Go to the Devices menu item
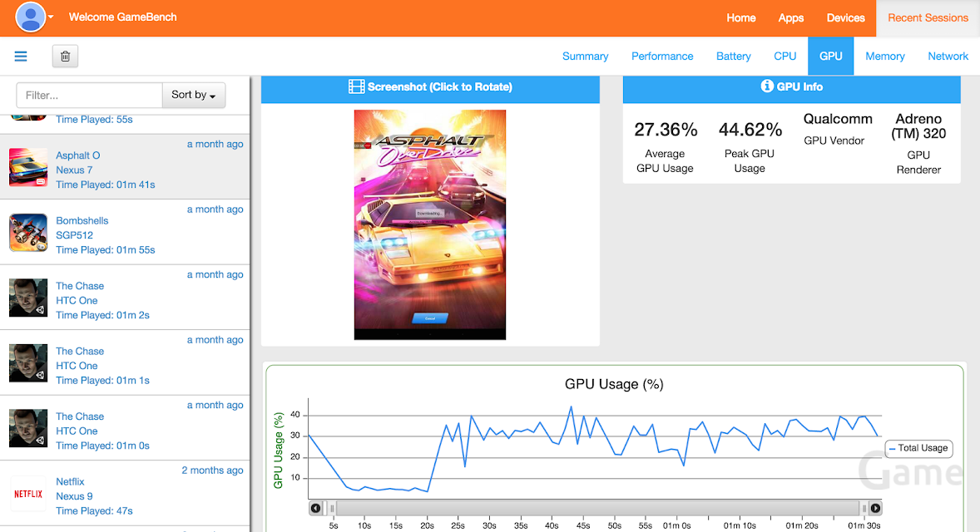980x532 pixels. pos(845,17)
